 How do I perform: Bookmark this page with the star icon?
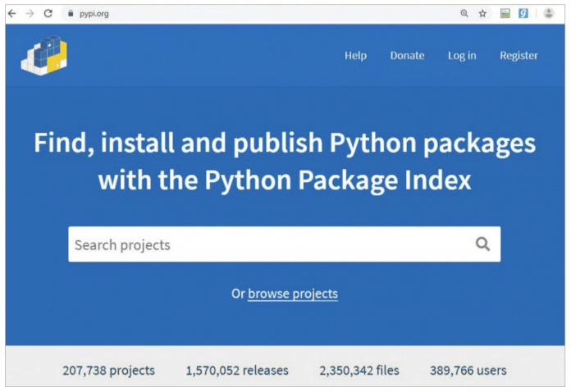(x=483, y=13)
